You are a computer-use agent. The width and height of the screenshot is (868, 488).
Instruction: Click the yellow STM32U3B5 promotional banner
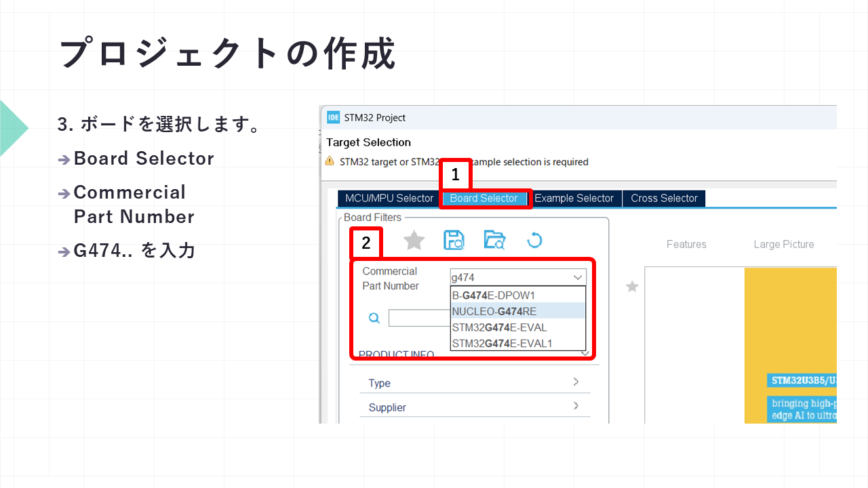[x=791, y=346]
